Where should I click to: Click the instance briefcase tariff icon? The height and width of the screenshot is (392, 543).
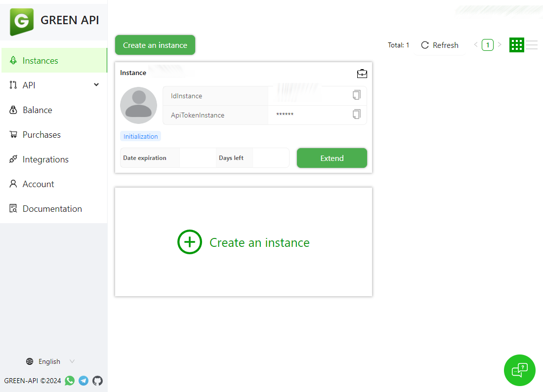click(362, 74)
